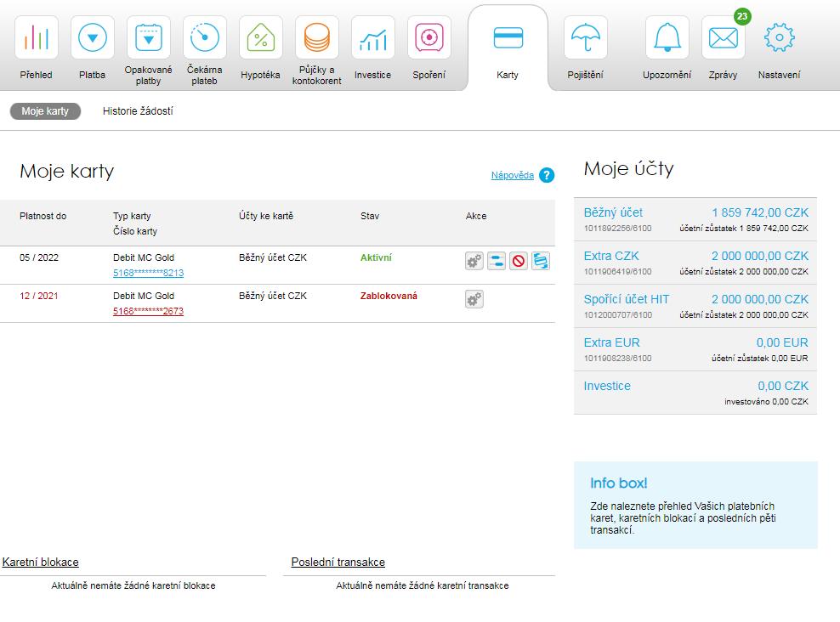Open the Pojištění umbrella icon
This screenshot has height=622, width=840.
point(586,37)
